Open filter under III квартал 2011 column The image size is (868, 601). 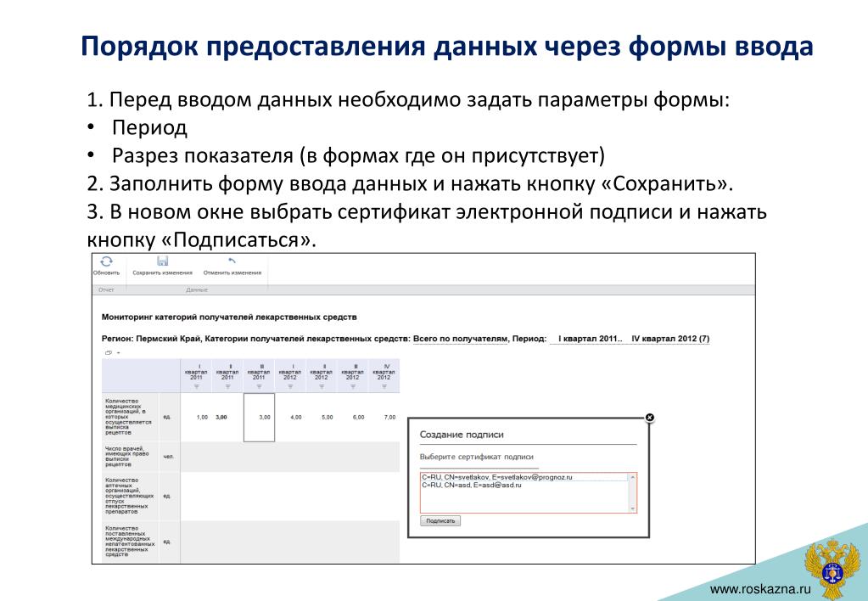[x=259, y=386]
